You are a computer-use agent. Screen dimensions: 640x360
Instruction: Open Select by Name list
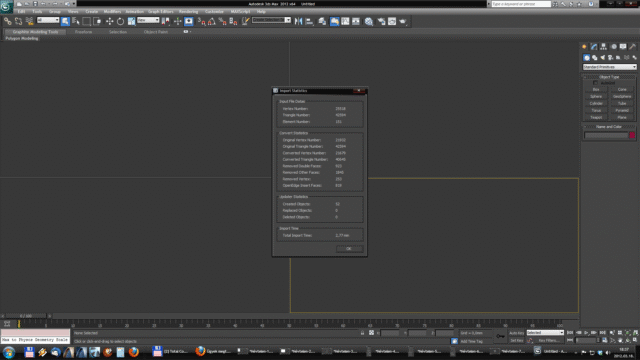coord(76,21)
